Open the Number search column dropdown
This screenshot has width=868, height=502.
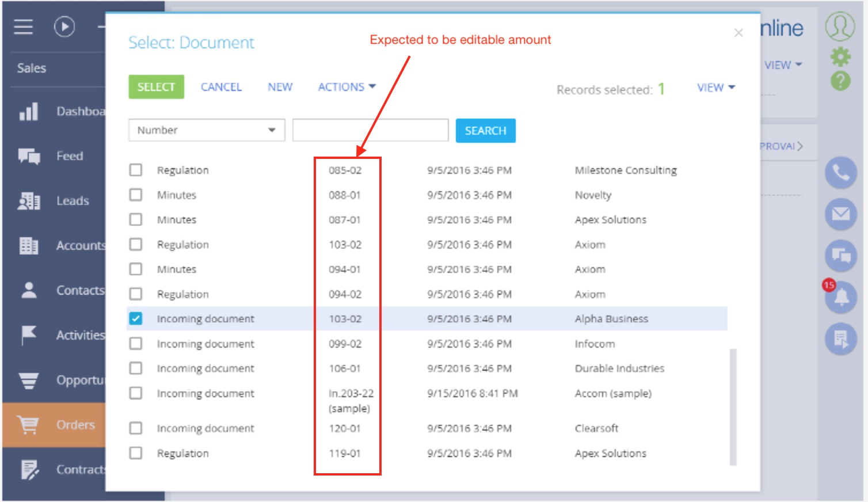207,130
